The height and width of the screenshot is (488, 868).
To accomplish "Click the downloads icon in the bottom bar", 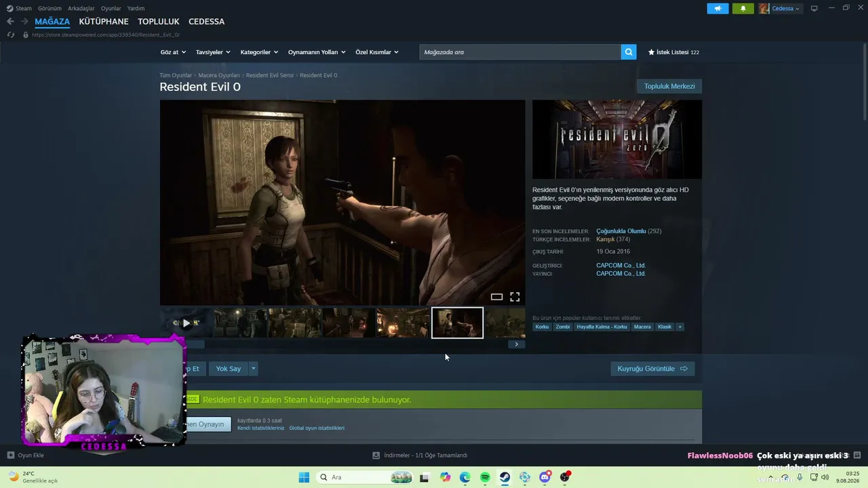I will tap(376, 455).
